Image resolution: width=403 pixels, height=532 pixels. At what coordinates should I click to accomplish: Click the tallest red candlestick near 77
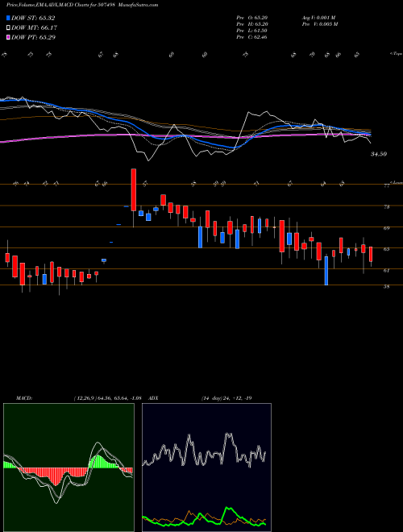pos(134,189)
